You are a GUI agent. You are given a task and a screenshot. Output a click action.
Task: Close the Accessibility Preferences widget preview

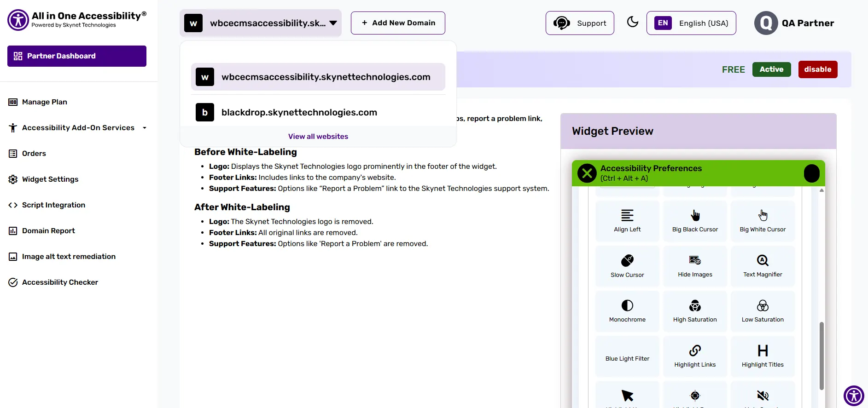point(587,173)
